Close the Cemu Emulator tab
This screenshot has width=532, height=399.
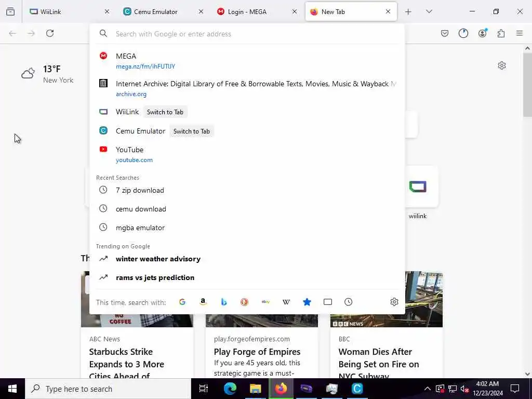click(x=201, y=11)
